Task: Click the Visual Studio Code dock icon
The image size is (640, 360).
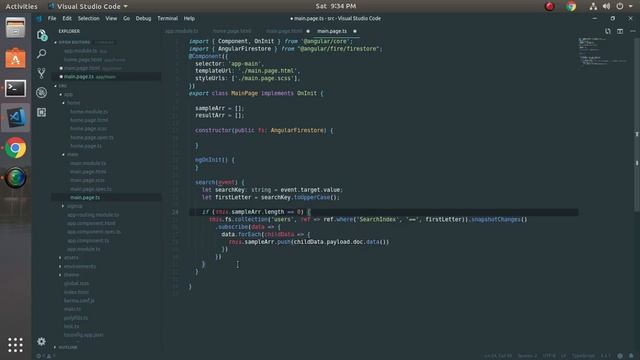Action: 16,118
